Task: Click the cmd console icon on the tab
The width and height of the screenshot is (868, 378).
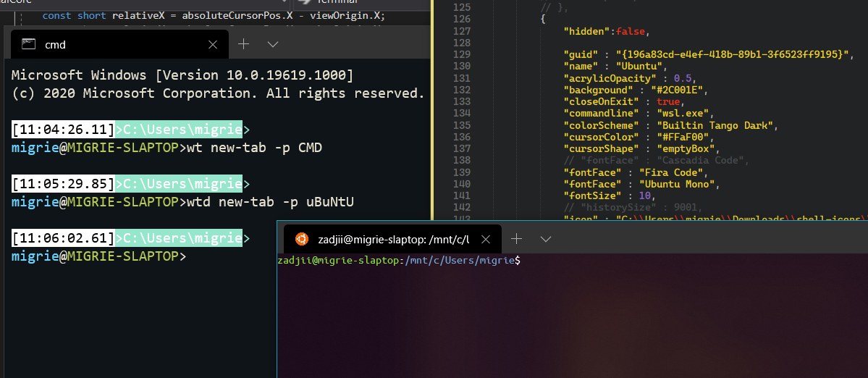Action: pos(29,44)
